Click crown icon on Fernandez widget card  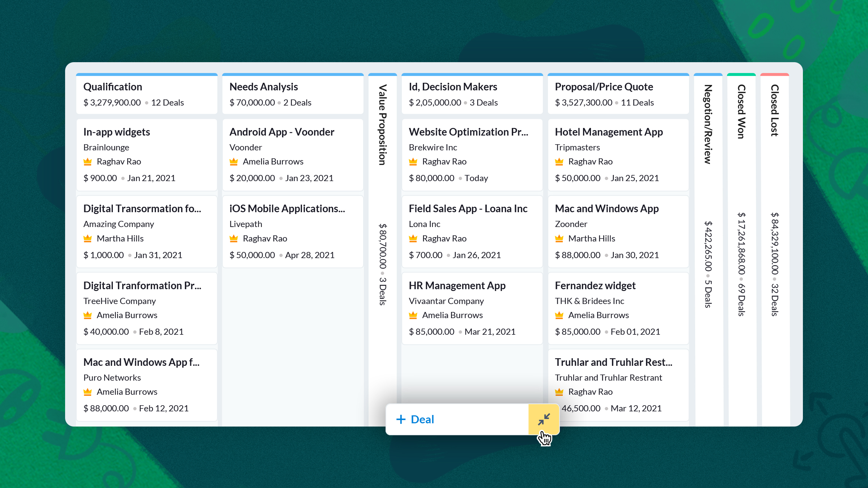(x=559, y=315)
